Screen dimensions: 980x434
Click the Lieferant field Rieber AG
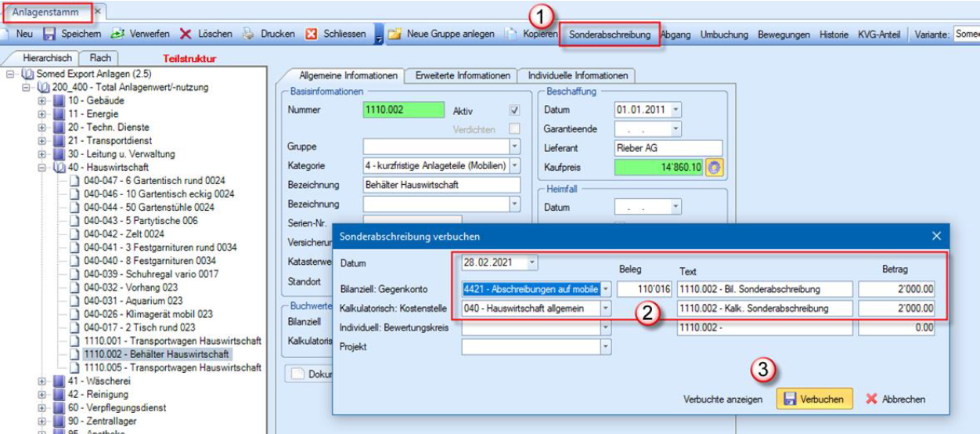click(668, 148)
